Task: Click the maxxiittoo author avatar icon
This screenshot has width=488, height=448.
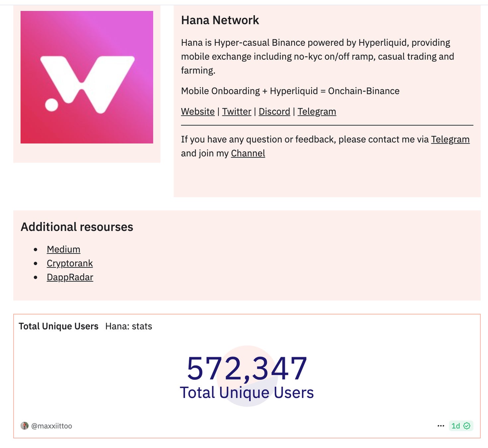Action: [25, 426]
